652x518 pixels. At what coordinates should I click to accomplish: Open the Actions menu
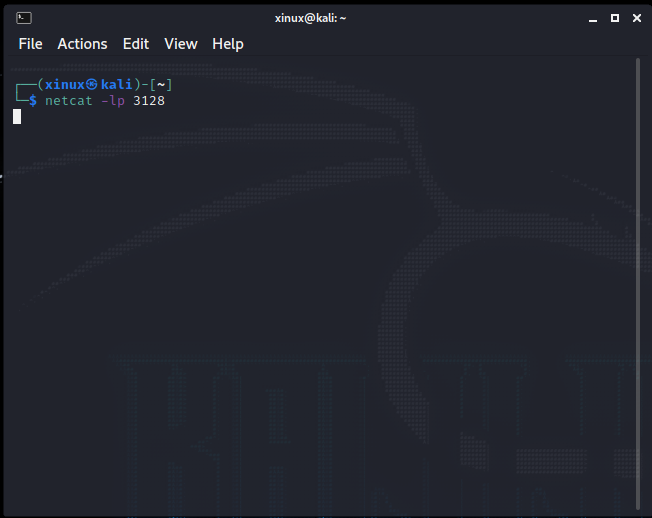click(x=82, y=44)
